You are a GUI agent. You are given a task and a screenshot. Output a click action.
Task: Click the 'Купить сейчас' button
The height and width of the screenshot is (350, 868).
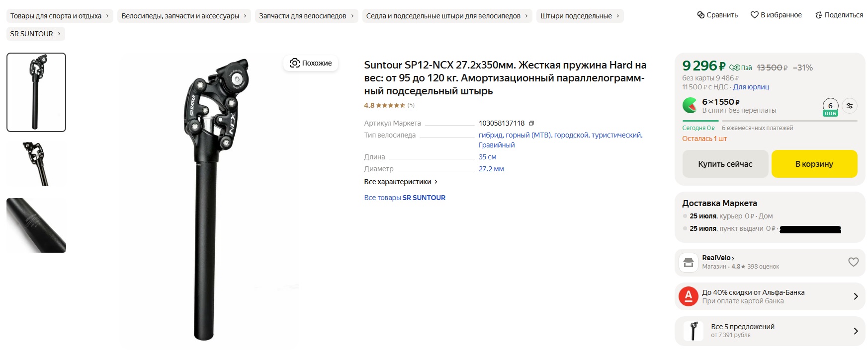(x=725, y=164)
